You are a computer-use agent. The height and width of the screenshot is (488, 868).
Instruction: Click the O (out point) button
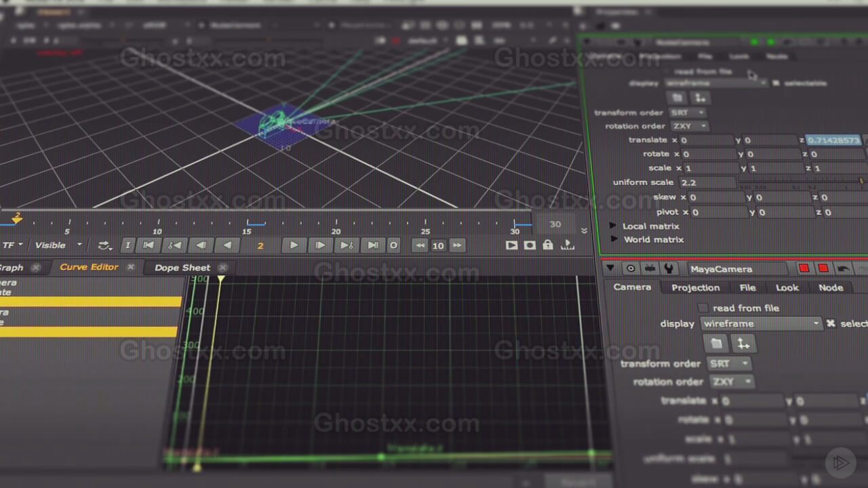pos(393,245)
